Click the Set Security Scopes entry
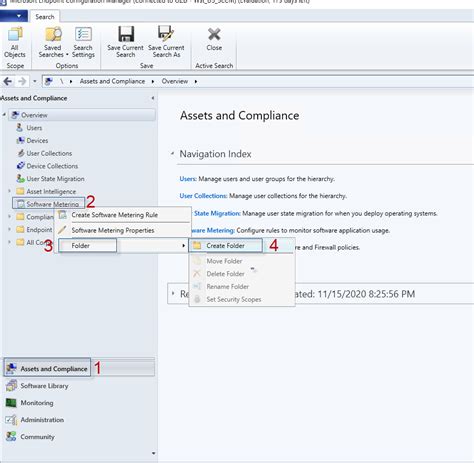Screen dimensions: 474x463 (x=242, y=299)
